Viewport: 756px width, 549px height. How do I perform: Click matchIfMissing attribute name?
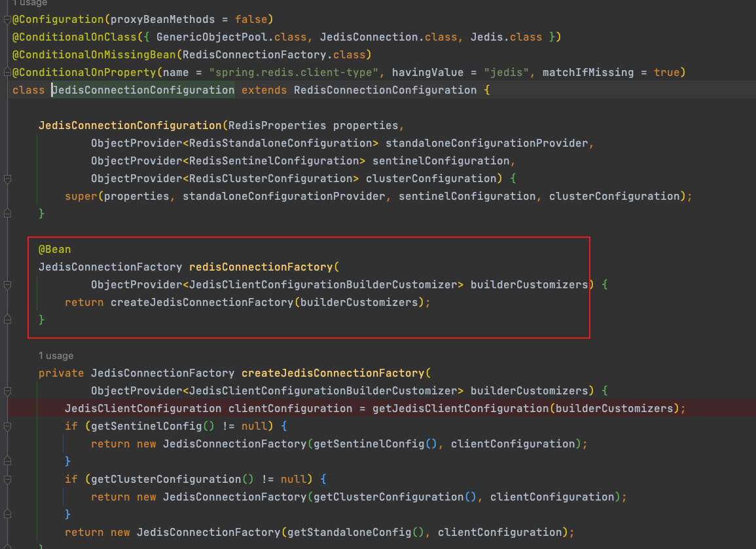pyautogui.click(x=588, y=72)
